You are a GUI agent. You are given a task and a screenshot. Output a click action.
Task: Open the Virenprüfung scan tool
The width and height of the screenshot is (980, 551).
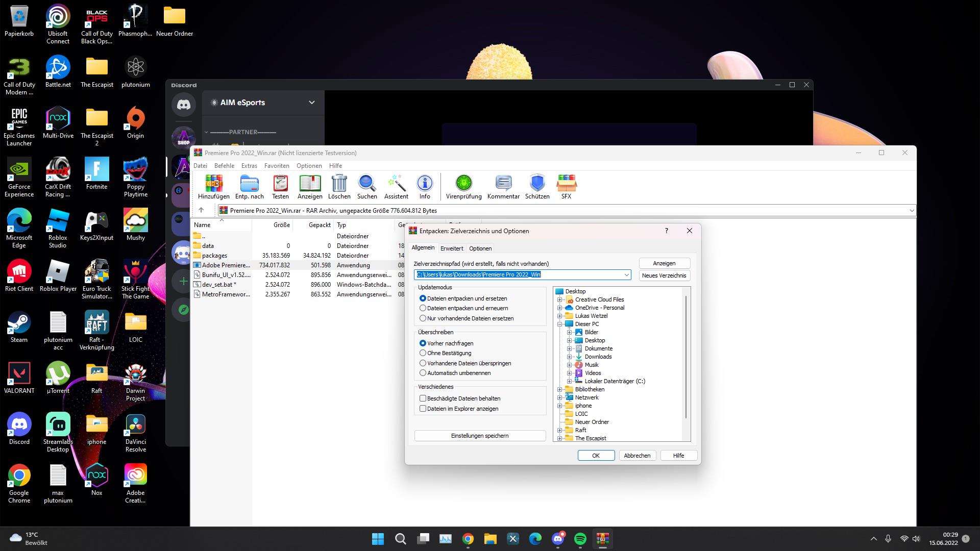[463, 186]
